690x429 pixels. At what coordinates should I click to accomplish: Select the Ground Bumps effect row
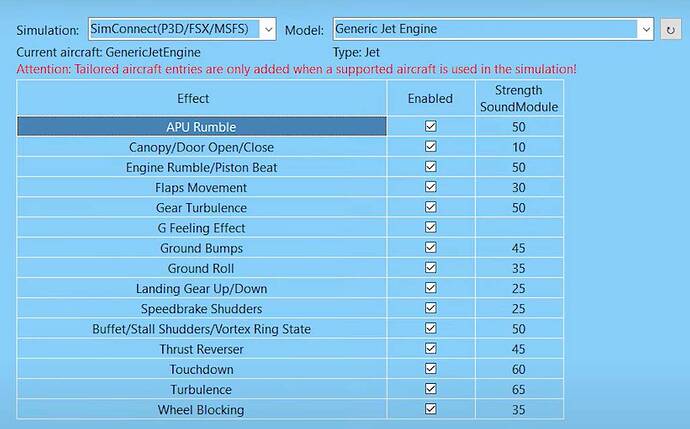202,248
